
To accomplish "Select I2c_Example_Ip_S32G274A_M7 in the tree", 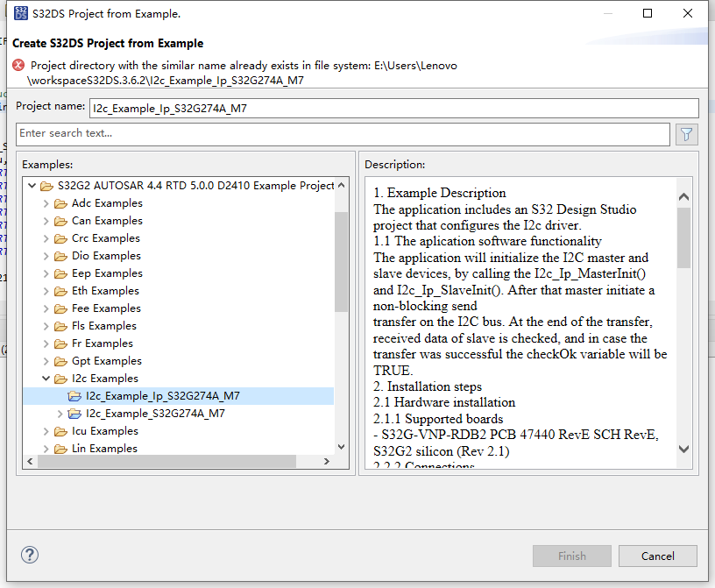I will 178,396.
